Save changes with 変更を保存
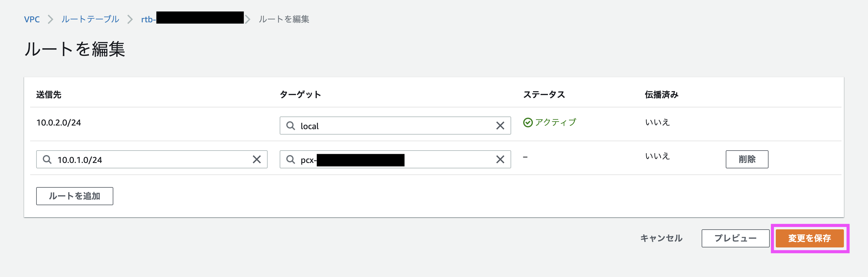The width and height of the screenshot is (868, 277). pos(810,238)
